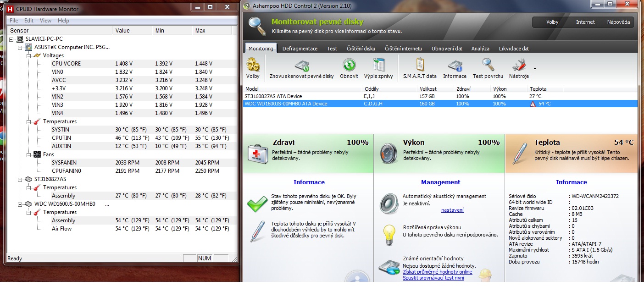Click the fan icon beside Fans node
This screenshot has height=297, width=644.
(38, 154)
